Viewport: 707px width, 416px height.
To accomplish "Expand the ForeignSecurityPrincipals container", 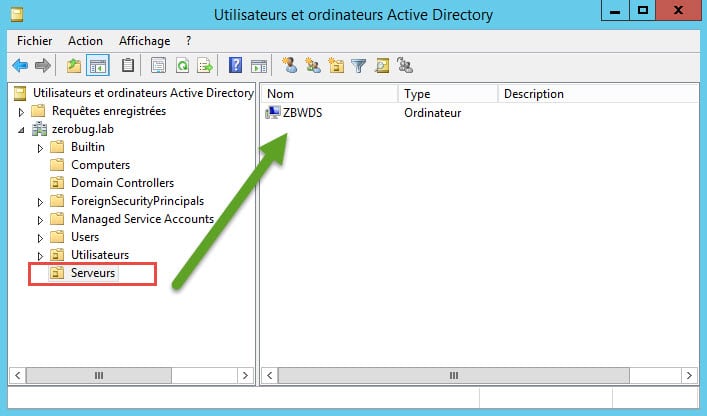I will 40,202.
